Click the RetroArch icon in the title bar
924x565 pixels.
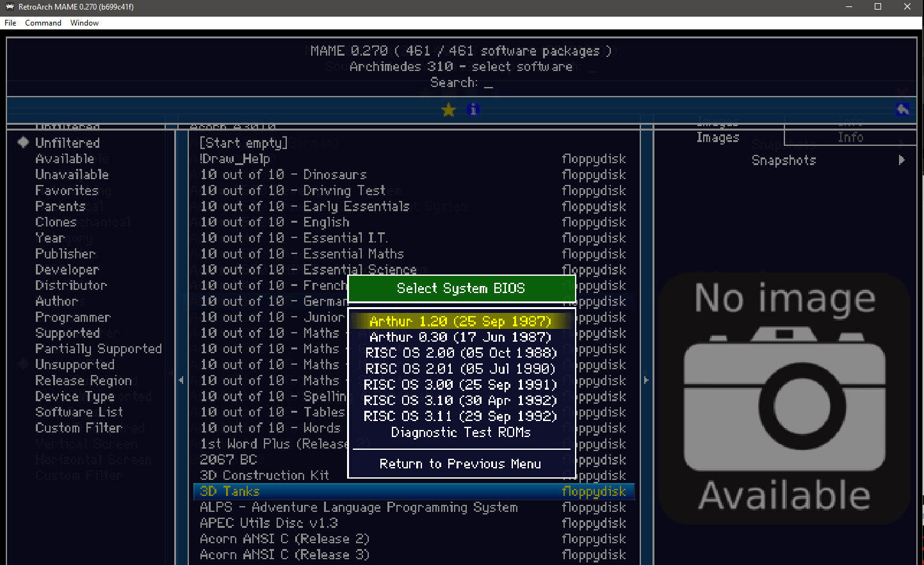click(x=10, y=6)
